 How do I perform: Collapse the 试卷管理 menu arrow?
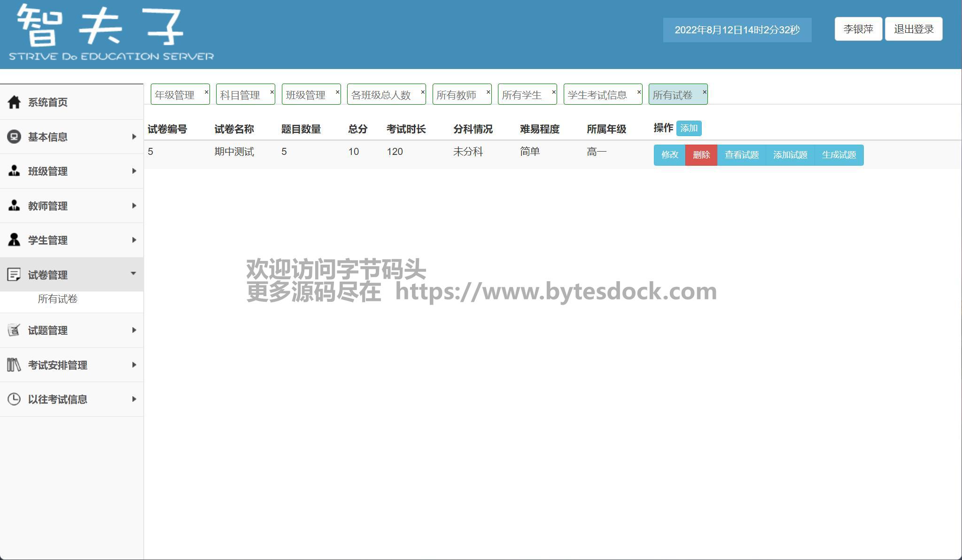click(x=133, y=273)
